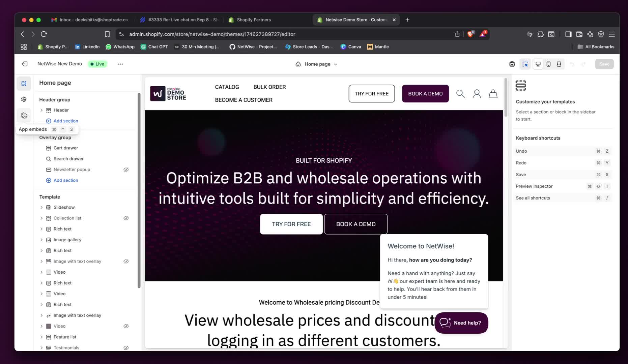Click the share icon in address bar
628x364 pixels.
[x=457, y=34]
